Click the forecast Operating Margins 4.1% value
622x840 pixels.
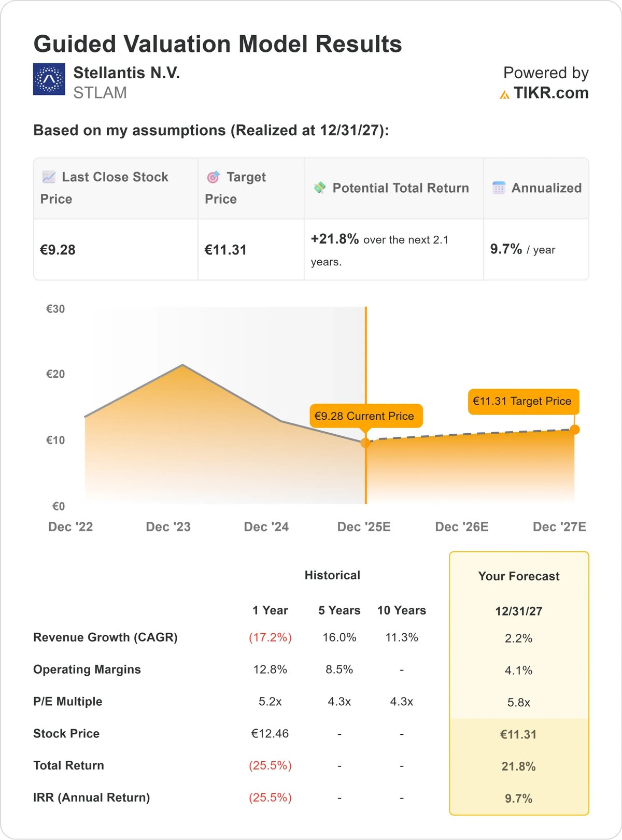[519, 671]
